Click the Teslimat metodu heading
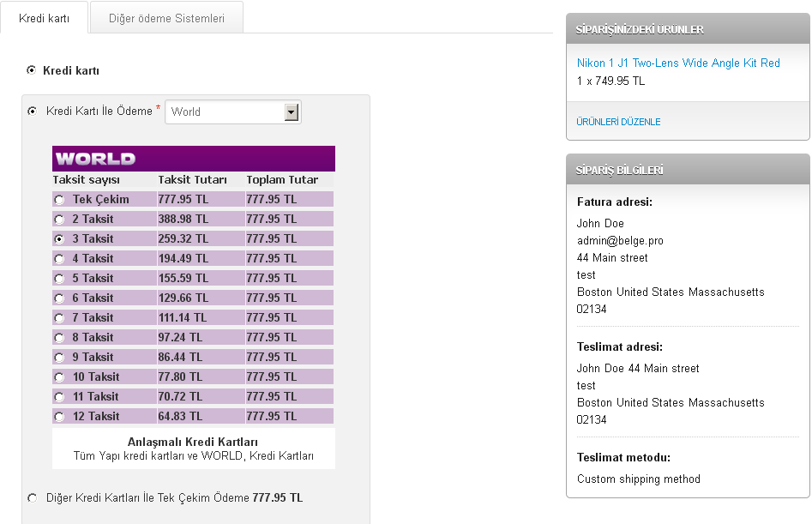 [x=623, y=458]
